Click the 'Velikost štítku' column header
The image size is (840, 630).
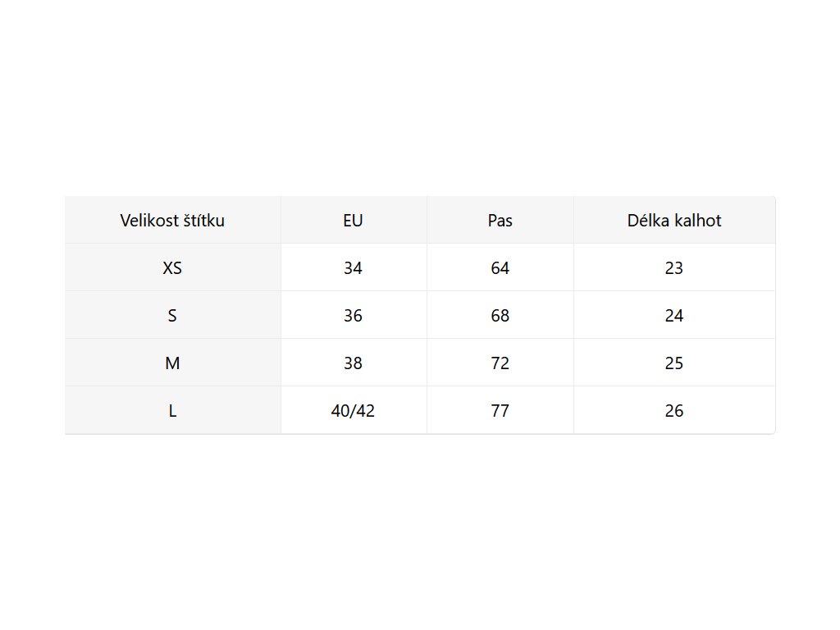pos(172,221)
